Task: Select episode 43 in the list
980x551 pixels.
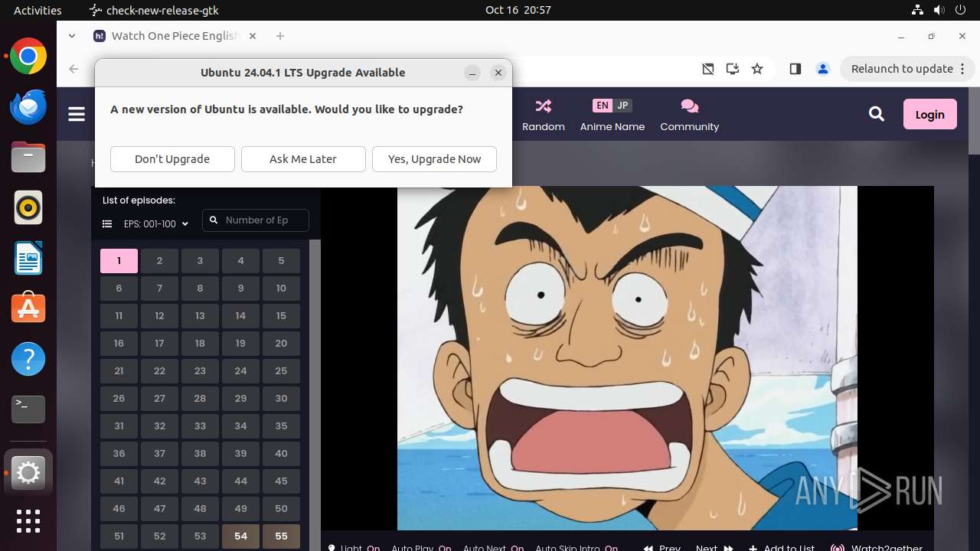Action: [200, 481]
